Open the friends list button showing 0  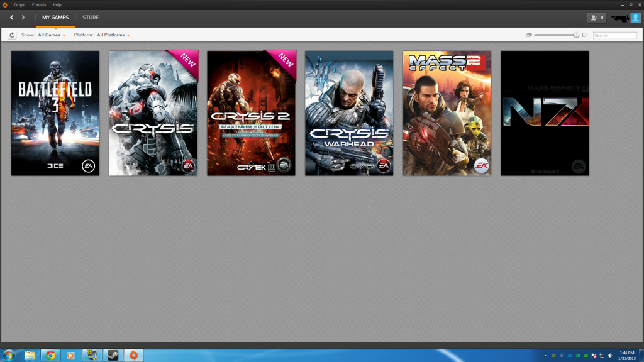[597, 18]
